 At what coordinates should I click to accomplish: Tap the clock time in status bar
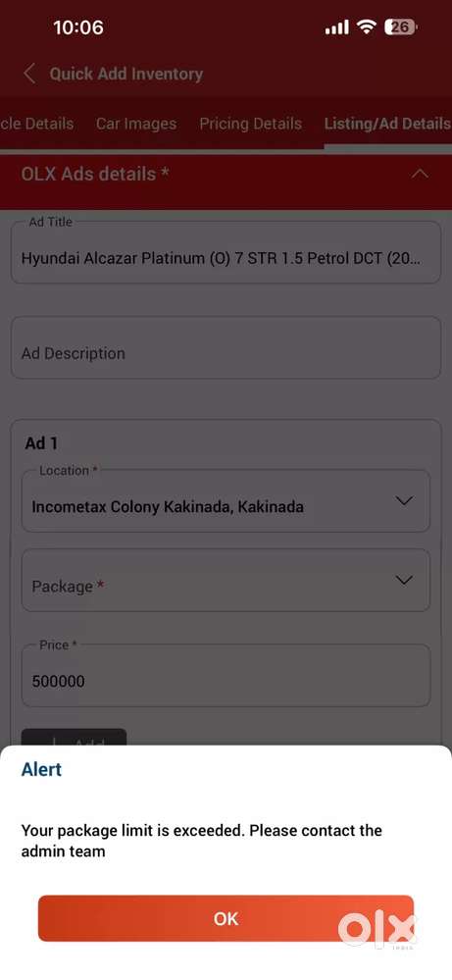pyautogui.click(x=78, y=27)
